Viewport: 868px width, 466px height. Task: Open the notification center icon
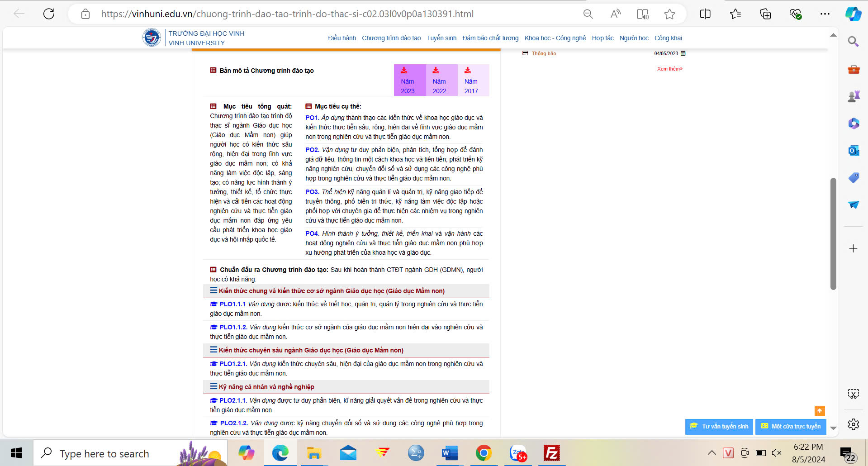pos(847,454)
